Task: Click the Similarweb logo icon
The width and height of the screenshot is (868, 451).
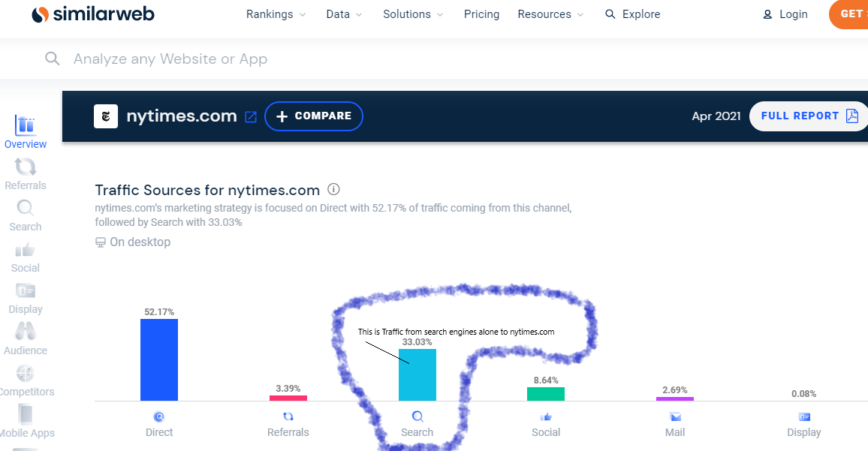Action: (x=41, y=14)
